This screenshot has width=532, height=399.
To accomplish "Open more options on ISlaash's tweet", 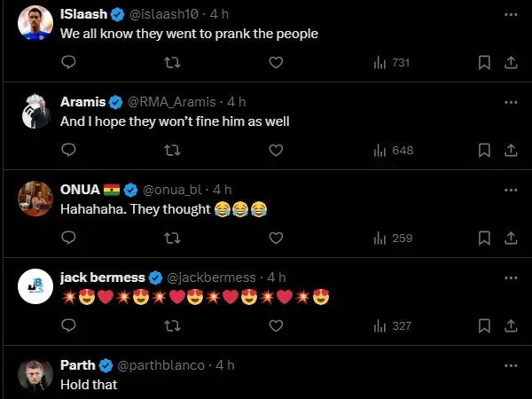I will 511,14.
